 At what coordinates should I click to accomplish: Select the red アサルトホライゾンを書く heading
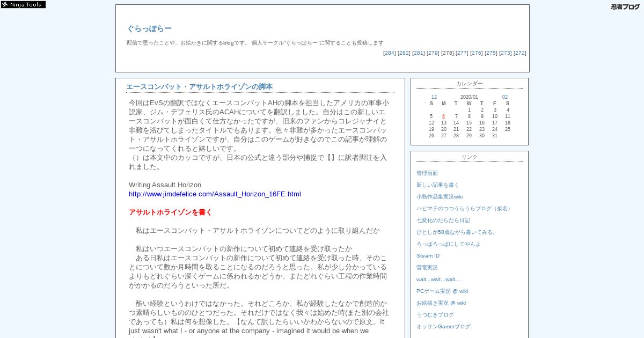pyautogui.click(x=171, y=212)
